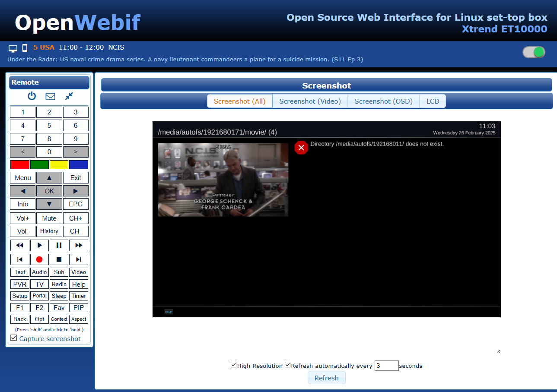The height and width of the screenshot is (392, 557).
Task: Click the TV monitor icon in status bar
Action: pyautogui.click(x=13, y=48)
